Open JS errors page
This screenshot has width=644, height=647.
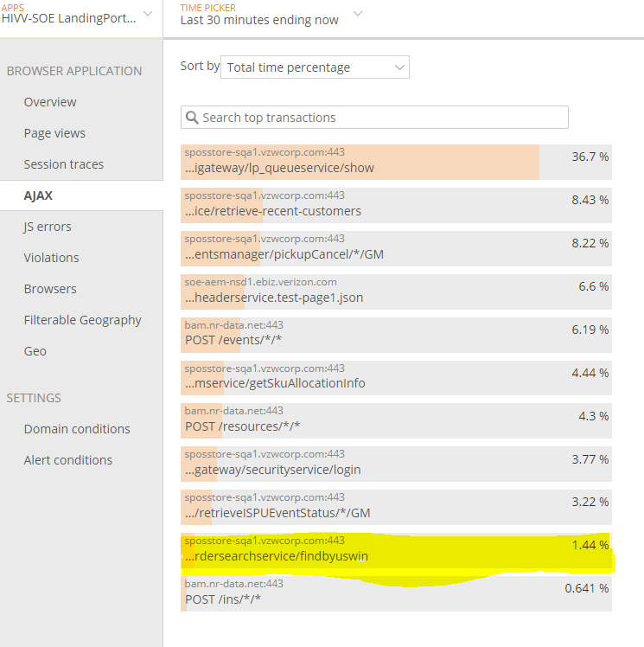[48, 227]
